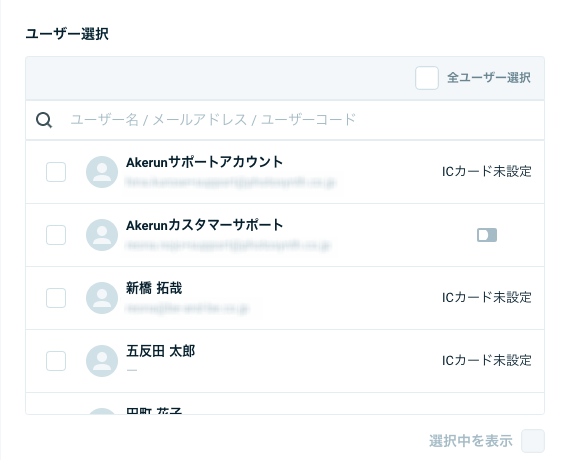Click ICカード未設定 for 五反田 太郎
Screen dimensions: 569x460
tap(487, 361)
